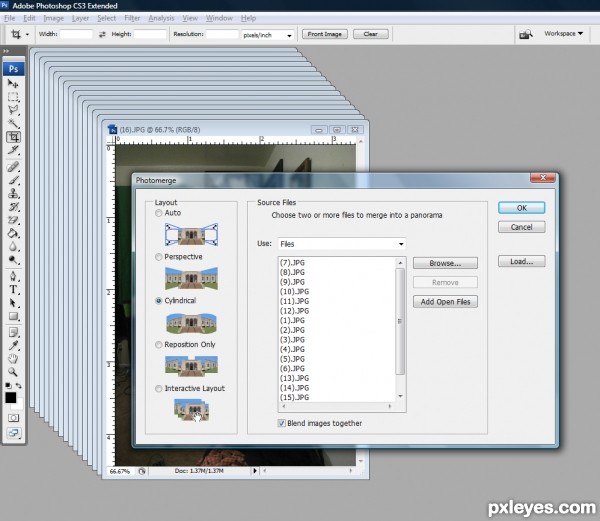Click Go to Bridge icon

click(x=526, y=34)
